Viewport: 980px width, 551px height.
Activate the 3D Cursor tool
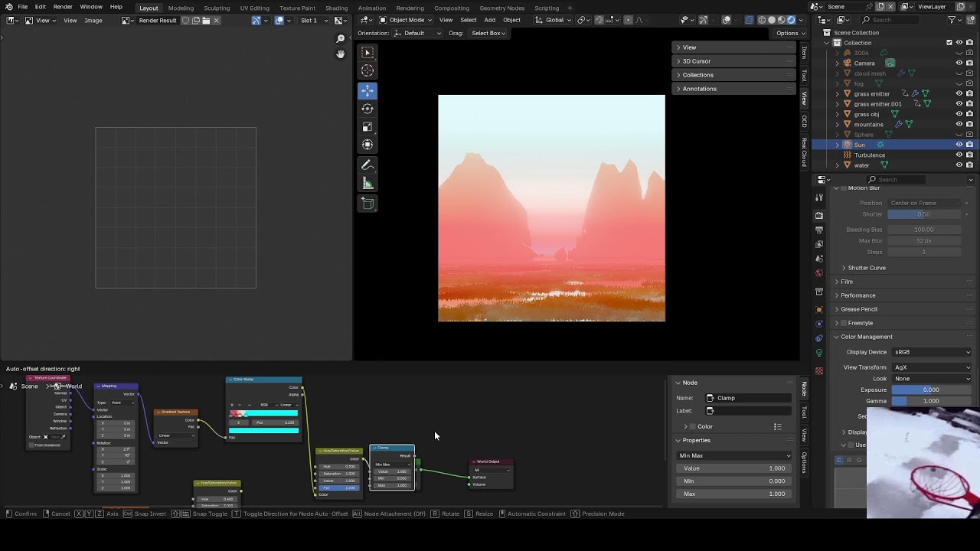point(367,71)
